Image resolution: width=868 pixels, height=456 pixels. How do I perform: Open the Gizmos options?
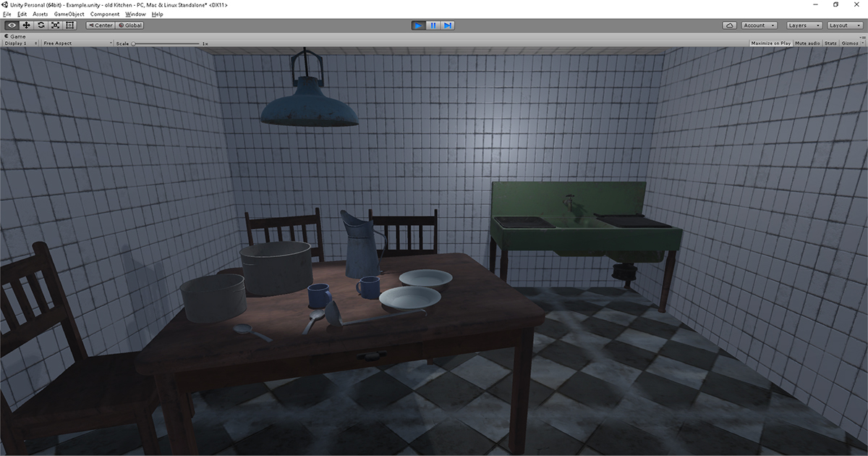point(850,43)
